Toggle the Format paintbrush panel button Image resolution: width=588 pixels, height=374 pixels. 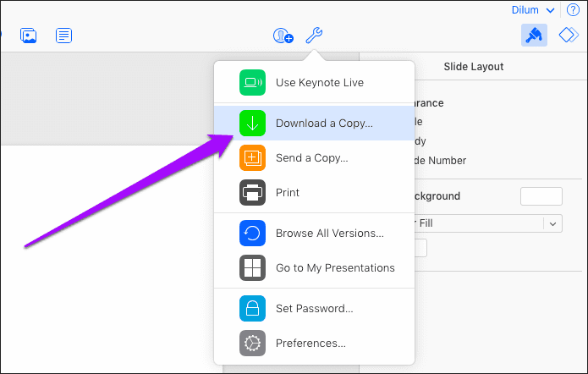534,36
